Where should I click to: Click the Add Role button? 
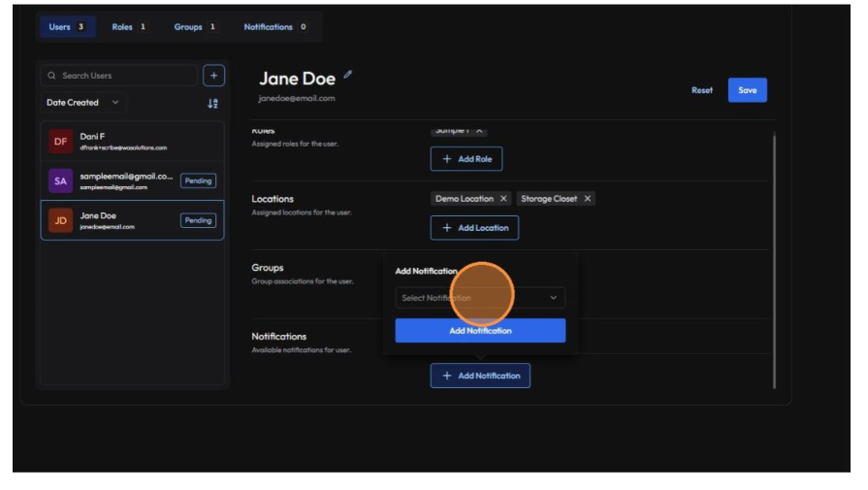coord(466,159)
